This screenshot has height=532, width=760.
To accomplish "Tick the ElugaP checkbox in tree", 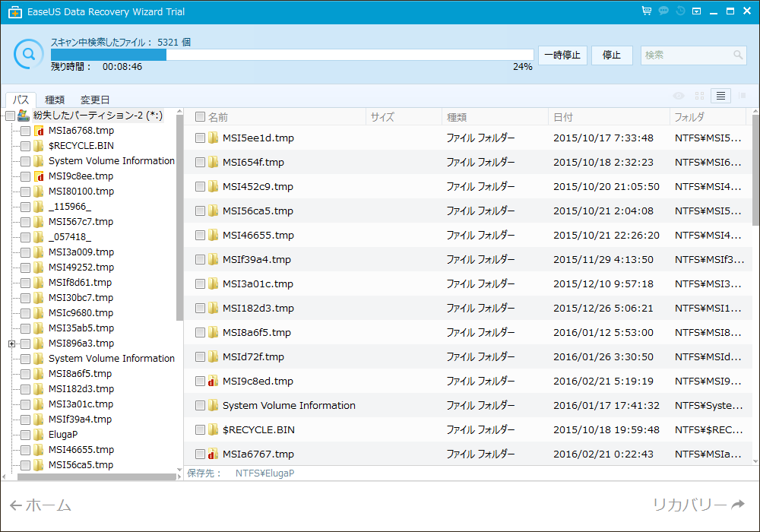I will [x=26, y=435].
